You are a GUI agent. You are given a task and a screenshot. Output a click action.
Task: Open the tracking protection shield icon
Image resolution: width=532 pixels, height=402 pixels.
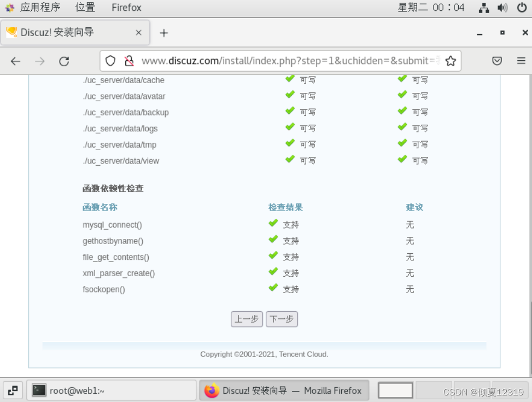pos(110,61)
